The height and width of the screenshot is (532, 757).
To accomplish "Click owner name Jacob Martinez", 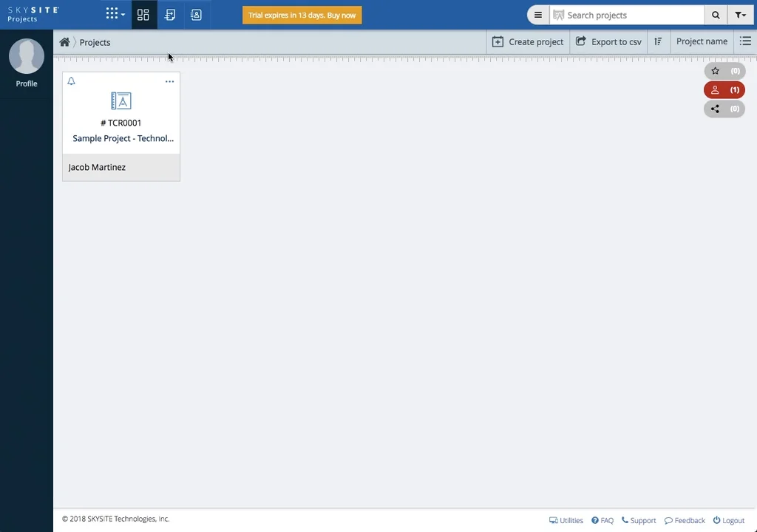I will pos(97,167).
